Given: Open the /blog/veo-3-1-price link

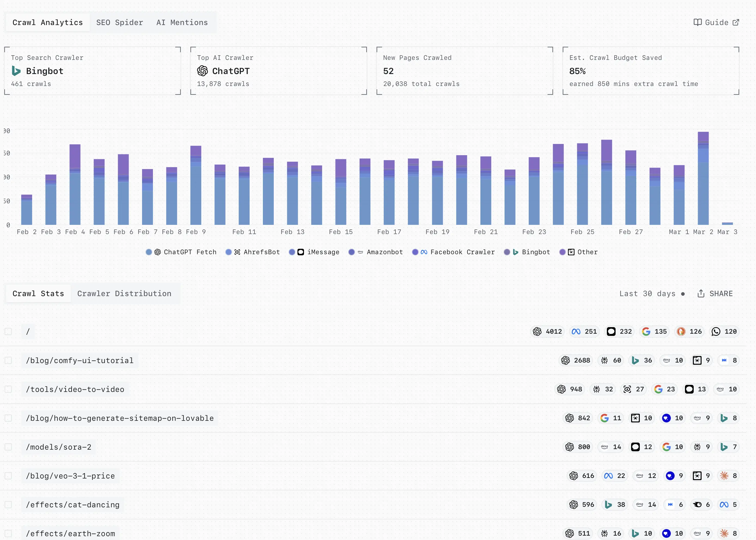Looking at the screenshot, I should [70, 476].
